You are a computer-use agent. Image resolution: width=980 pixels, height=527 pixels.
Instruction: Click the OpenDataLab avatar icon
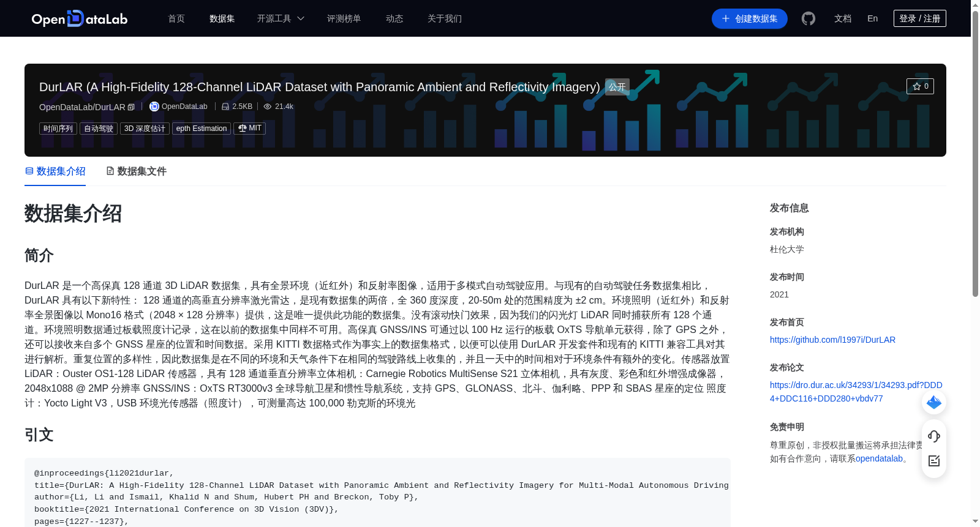click(154, 107)
